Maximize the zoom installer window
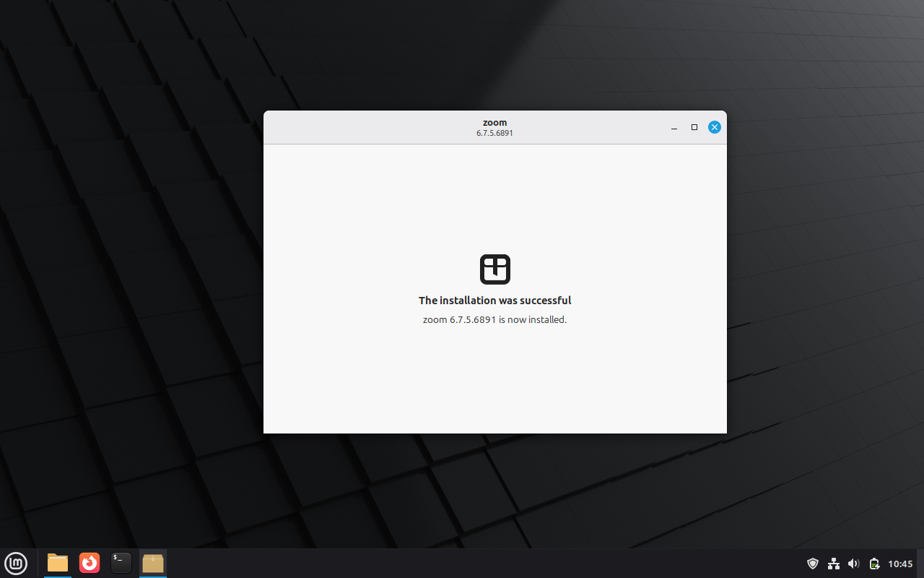Image resolution: width=924 pixels, height=578 pixels. pyautogui.click(x=694, y=127)
